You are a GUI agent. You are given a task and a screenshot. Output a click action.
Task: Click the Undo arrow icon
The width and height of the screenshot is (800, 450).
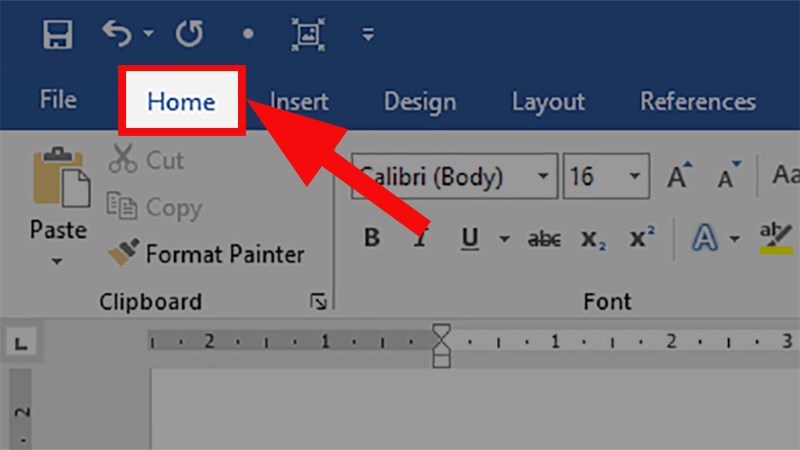[117, 34]
